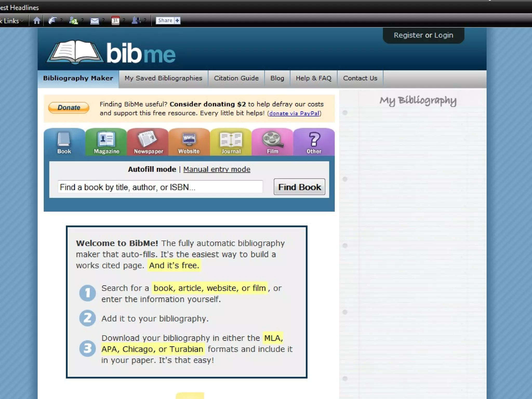
Task: Switch to Manual entry mode
Action: [217, 169]
